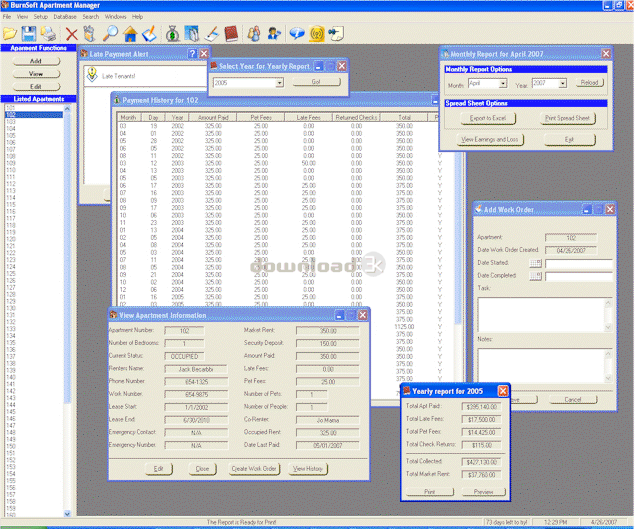
Task: Click the magnifying glass search icon
Action: pos(110,34)
